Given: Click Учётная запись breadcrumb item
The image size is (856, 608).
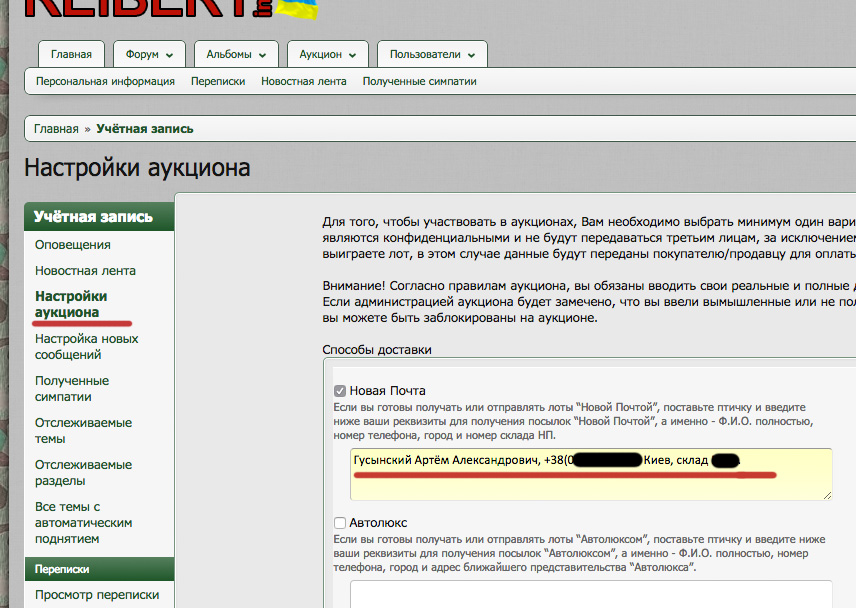Looking at the screenshot, I should coord(145,129).
